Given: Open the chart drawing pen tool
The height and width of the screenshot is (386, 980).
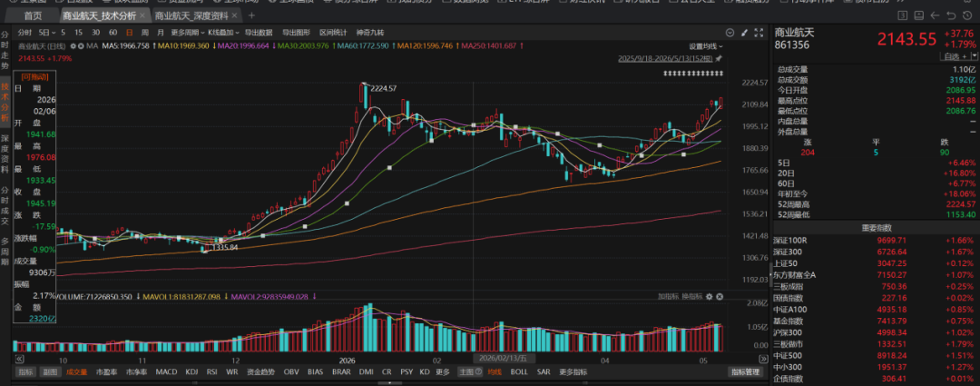Looking at the screenshot, I should [x=744, y=33].
